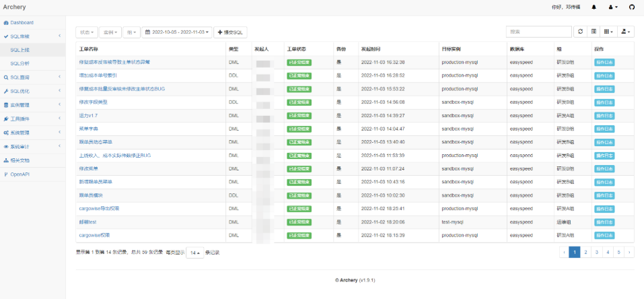
Task: Go to pagination page 4
Action: click(x=608, y=252)
